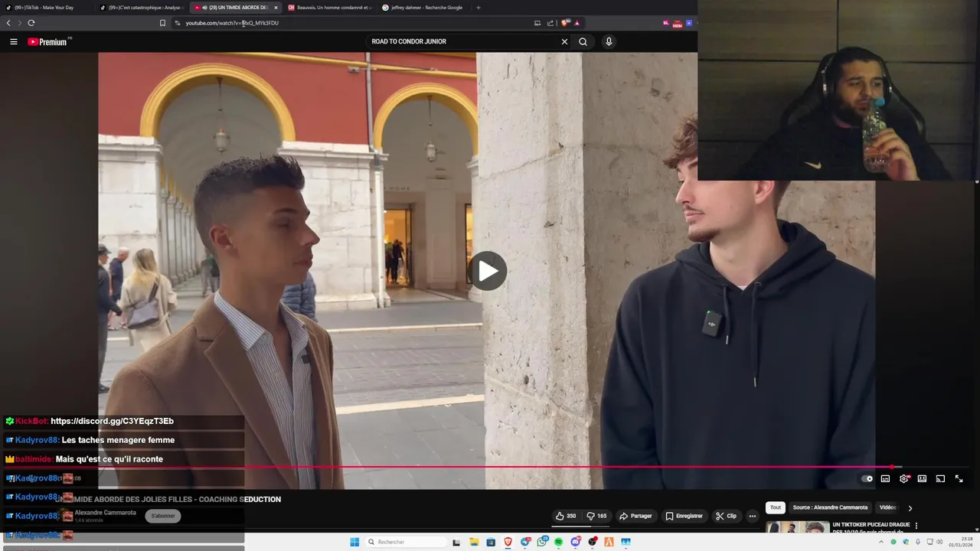Viewport: 980px width, 551px height.
Task: Play the video with the center play button
Action: tap(488, 270)
